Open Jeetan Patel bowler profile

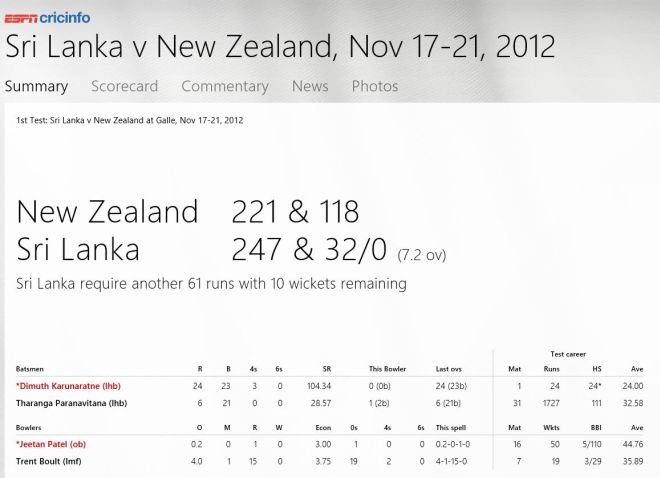51,444
